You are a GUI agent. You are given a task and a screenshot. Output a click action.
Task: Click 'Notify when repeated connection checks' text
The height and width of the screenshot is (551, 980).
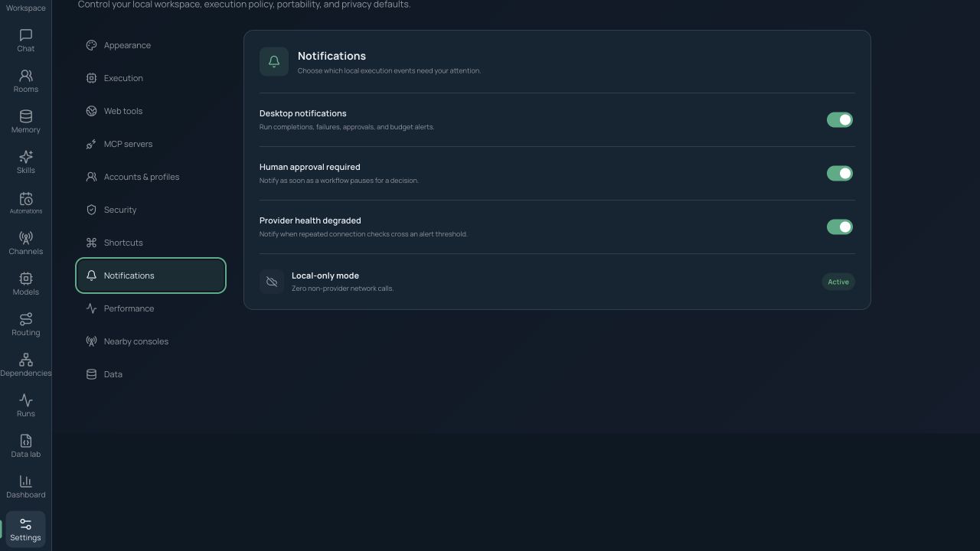coord(363,234)
